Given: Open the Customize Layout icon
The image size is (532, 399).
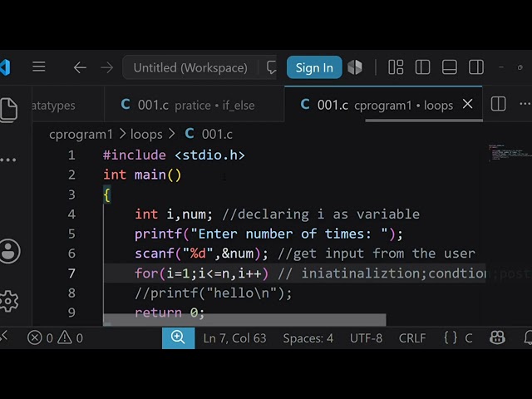Looking at the screenshot, I should [396, 66].
